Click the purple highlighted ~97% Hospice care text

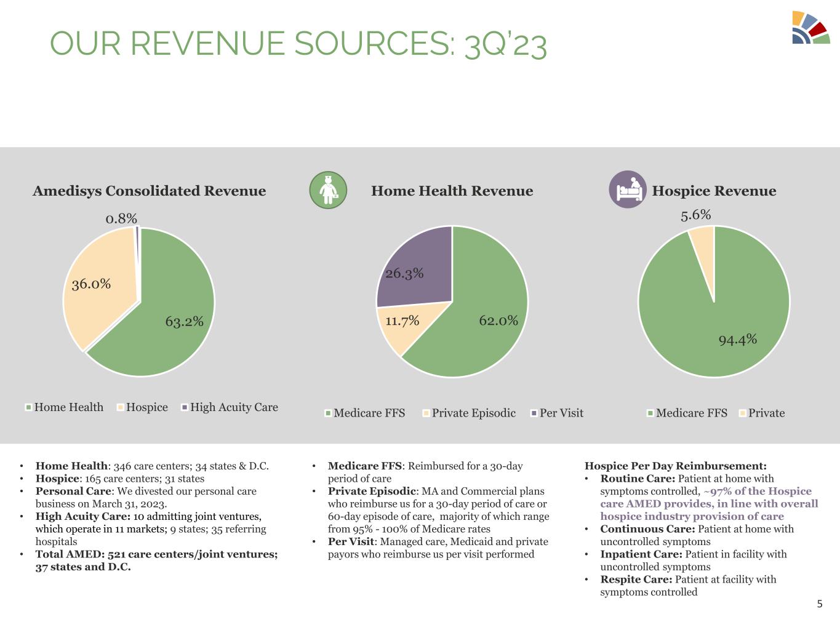pyautogui.click(x=709, y=504)
